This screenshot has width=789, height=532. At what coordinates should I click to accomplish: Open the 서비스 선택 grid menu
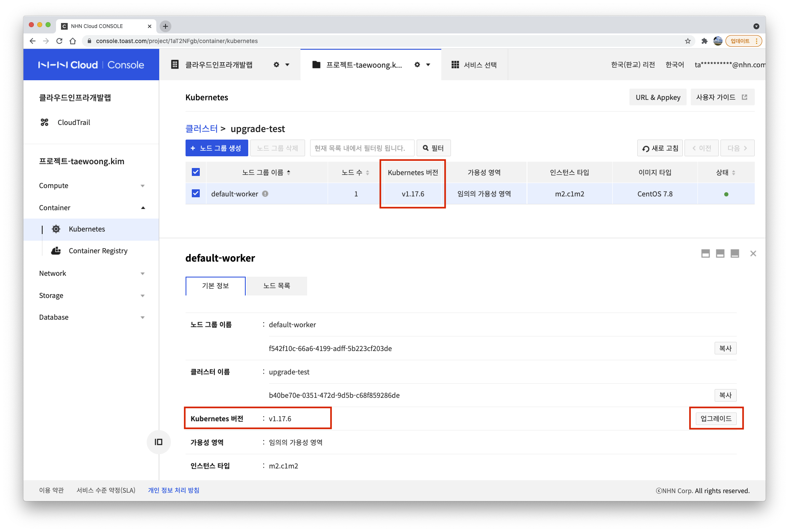coord(474,65)
